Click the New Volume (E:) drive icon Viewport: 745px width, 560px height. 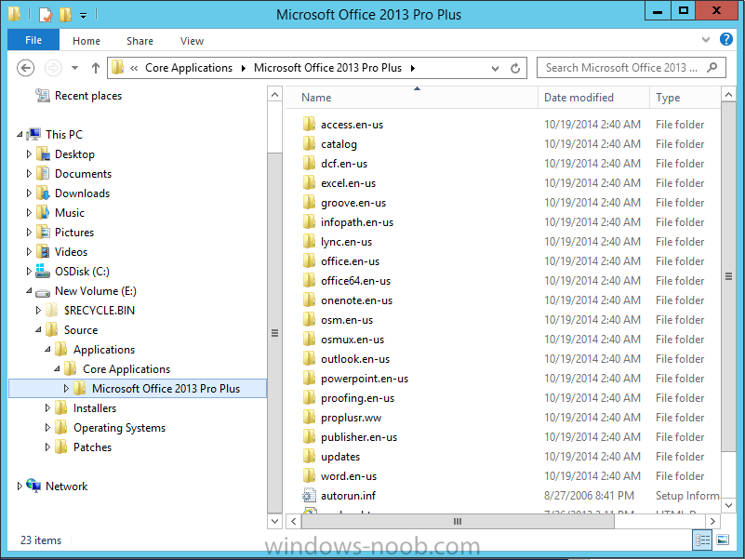[x=43, y=291]
